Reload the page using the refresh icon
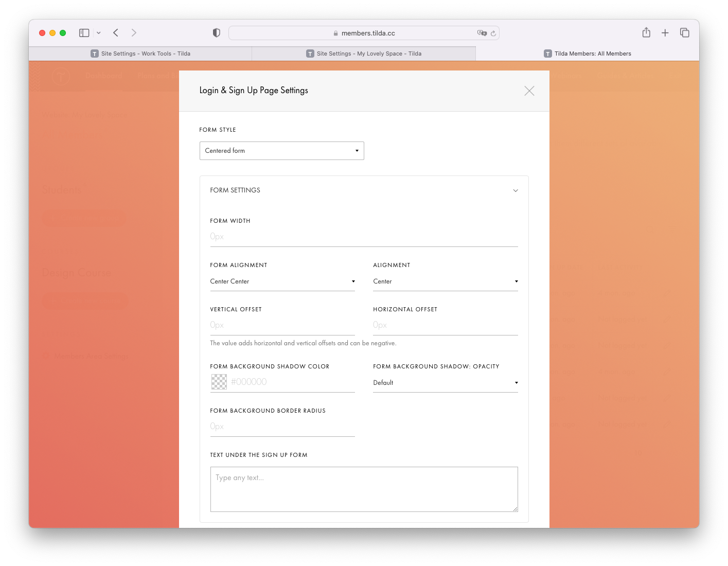The height and width of the screenshot is (566, 728). pyautogui.click(x=493, y=32)
